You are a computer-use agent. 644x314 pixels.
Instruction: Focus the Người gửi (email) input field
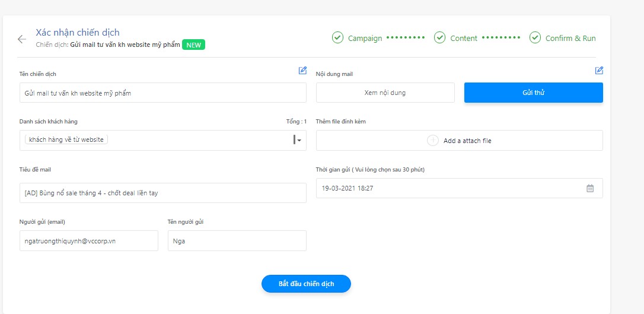(x=89, y=241)
